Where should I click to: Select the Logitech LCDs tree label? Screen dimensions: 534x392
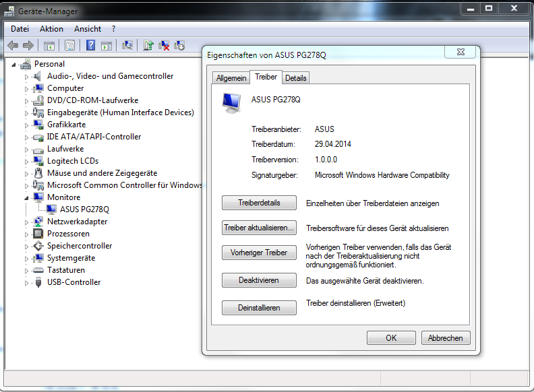pos(73,161)
